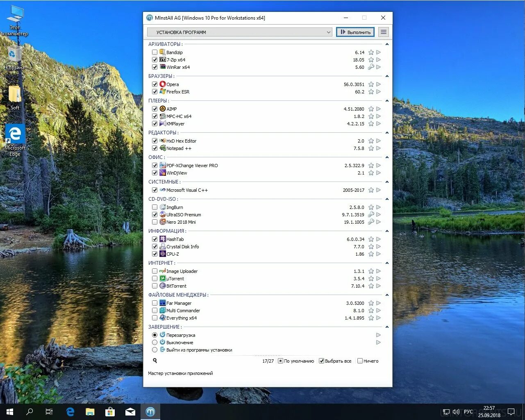
Task: Check the ImgBurn checkbox
Action: 155,207
